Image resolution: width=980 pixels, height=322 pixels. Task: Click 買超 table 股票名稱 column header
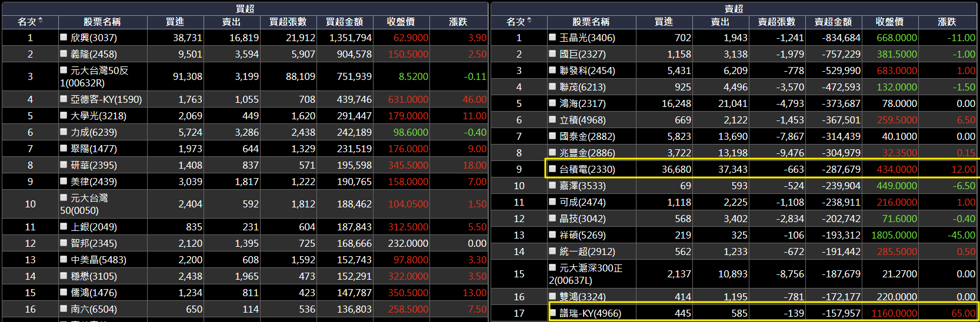(102, 22)
